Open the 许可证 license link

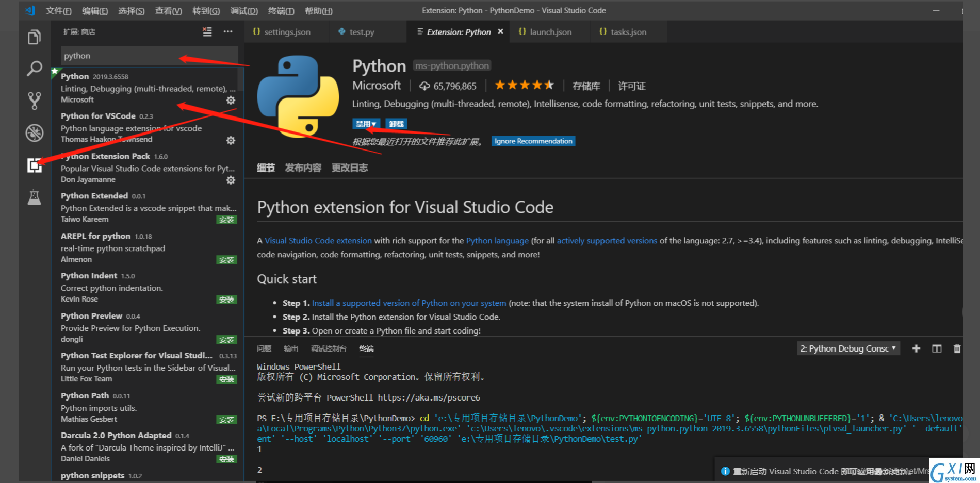click(632, 86)
